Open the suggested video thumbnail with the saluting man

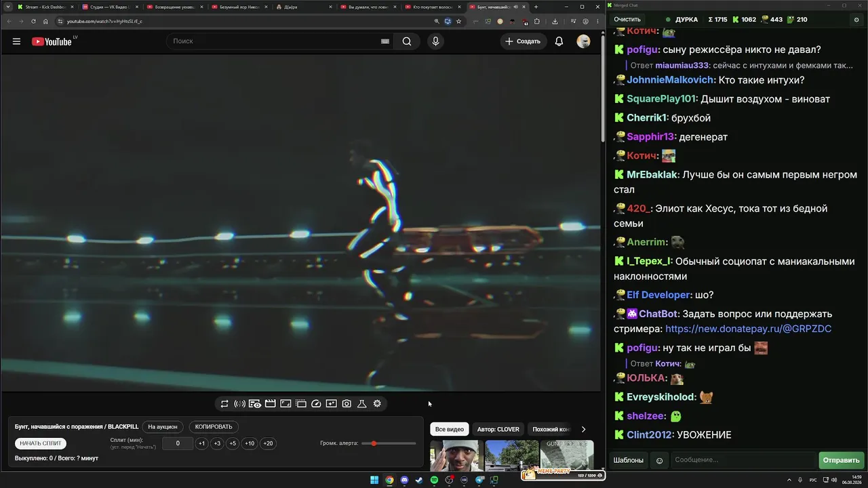[456, 455]
